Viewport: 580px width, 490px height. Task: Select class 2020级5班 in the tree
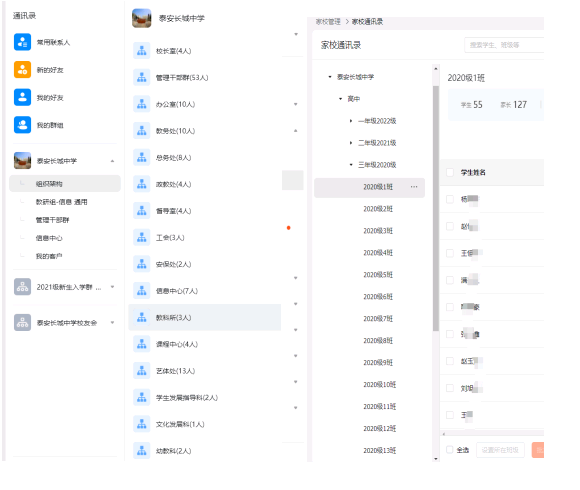coord(378,275)
